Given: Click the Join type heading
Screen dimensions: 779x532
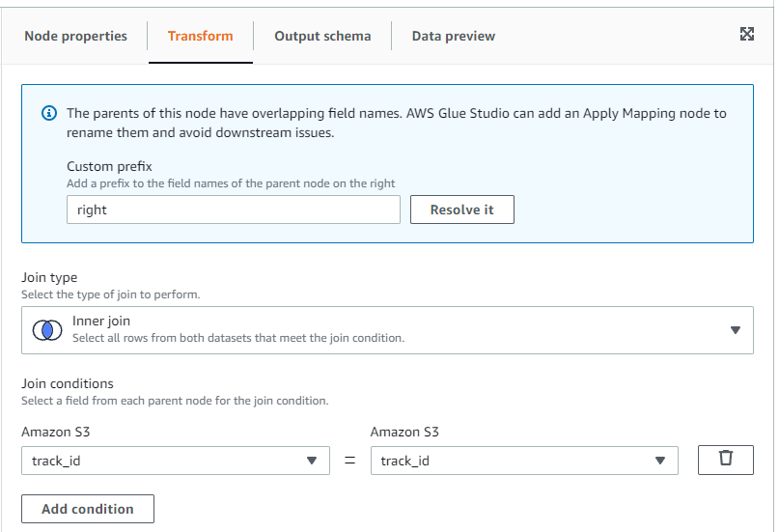Looking at the screenshot, I should click(49, 278).
